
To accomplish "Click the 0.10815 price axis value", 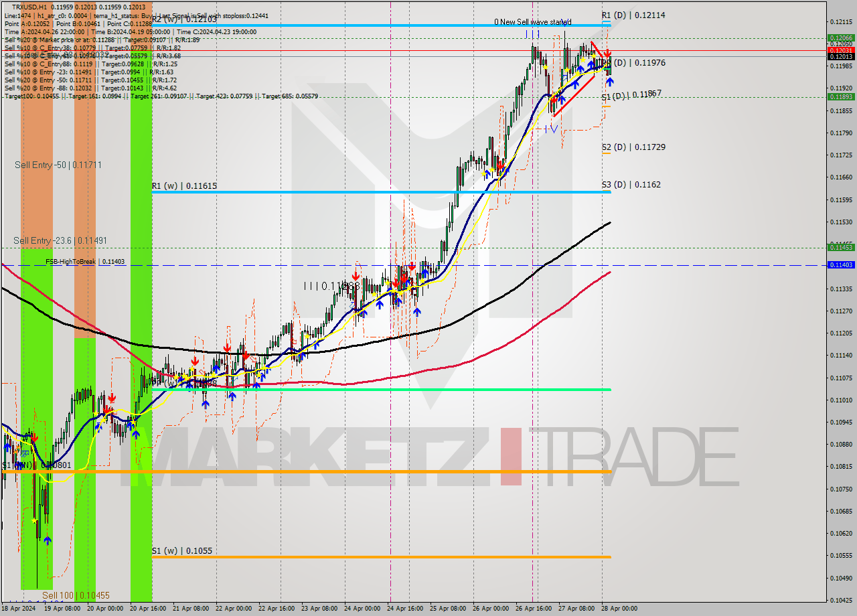I will (841, 467).
